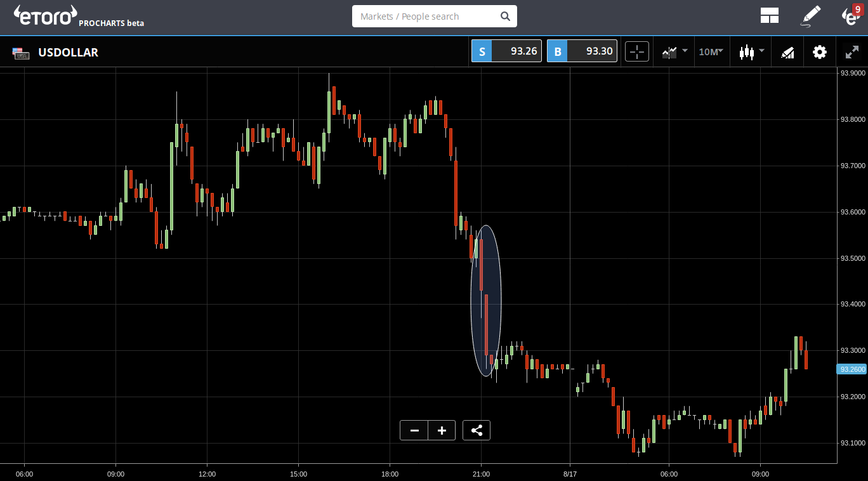The height and width of the screenshot is (481, 868).
Task: Open the compare/studies chart dropdown
Action: pos(674,51)
